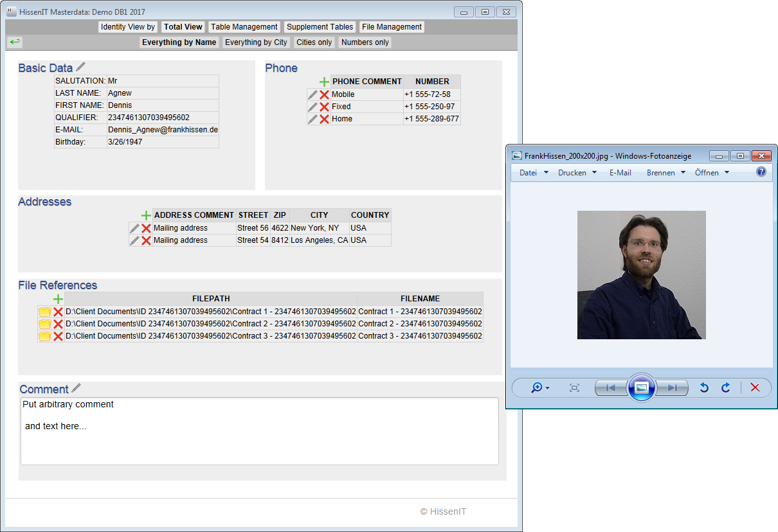Open help in the Fotoanzeige window

point(761,172)
